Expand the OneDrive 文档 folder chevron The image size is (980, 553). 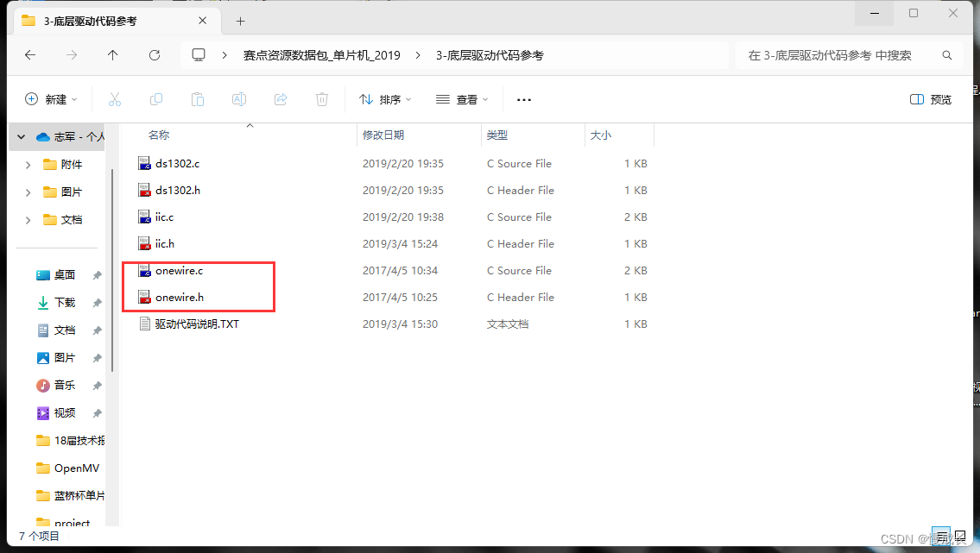(28, 220)
